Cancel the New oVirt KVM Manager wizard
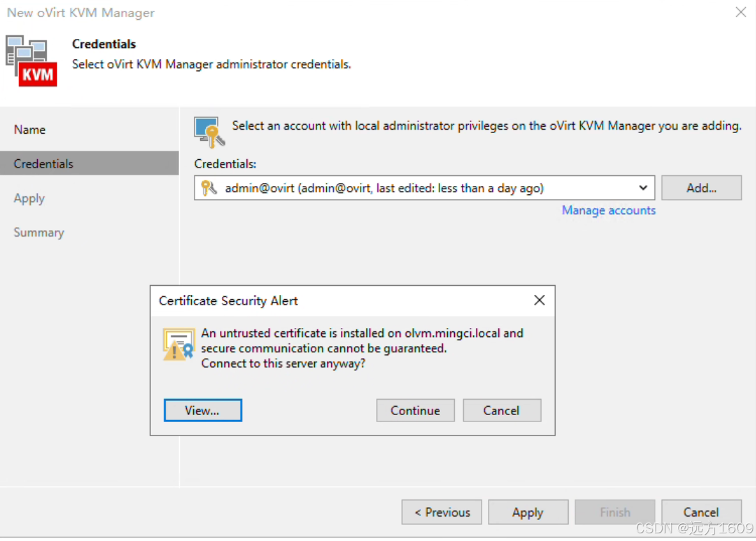 point(702,512)
